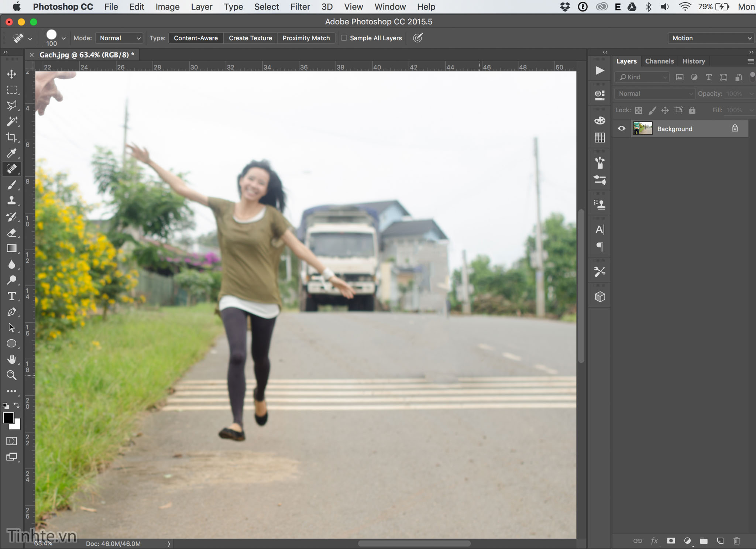Click the Content-Aware button
756x549 pixels.
click(x=195, y=38)
